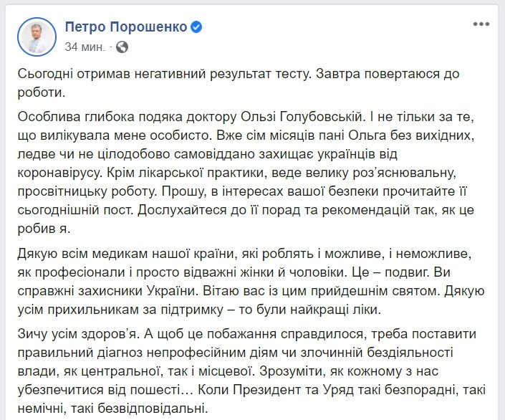Click the final word безвідповідальні
505x420 pixels.
pyautogui.click(x=152, y=409)
